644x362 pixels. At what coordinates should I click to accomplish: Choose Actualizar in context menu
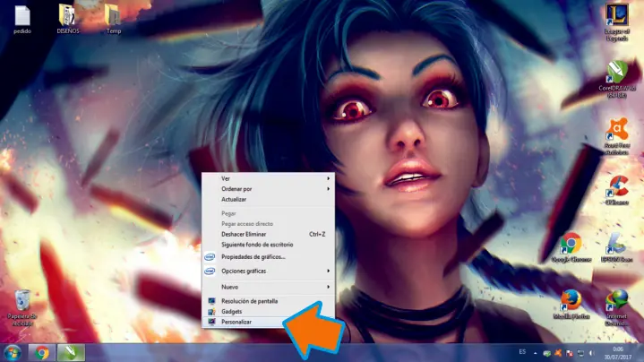click(268, 199)
